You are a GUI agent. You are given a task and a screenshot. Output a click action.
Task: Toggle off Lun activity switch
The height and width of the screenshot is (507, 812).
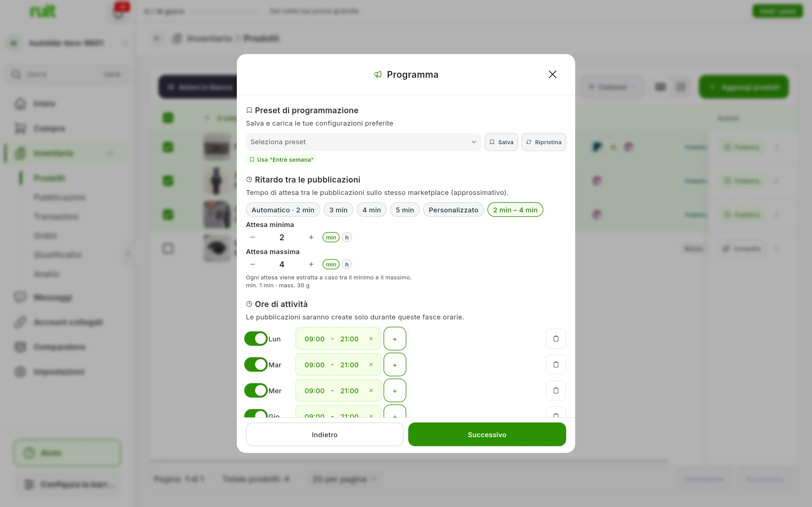[256, 339]
